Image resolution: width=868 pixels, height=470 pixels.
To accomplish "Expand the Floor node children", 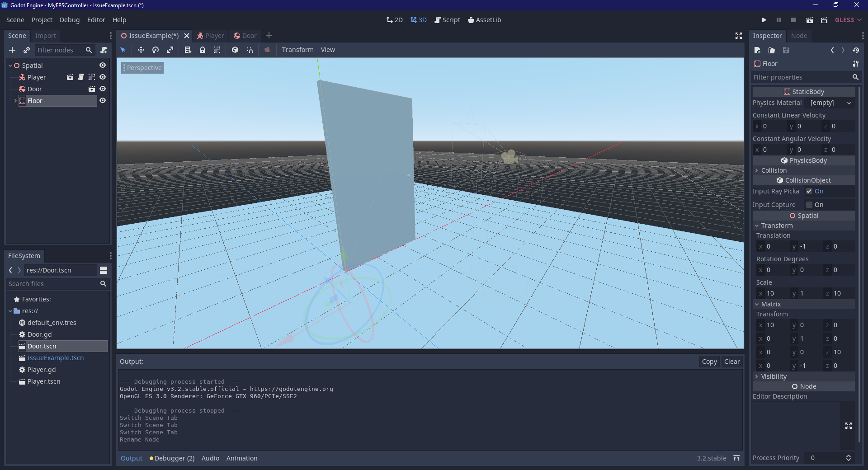I will click(x=15, y=101).
